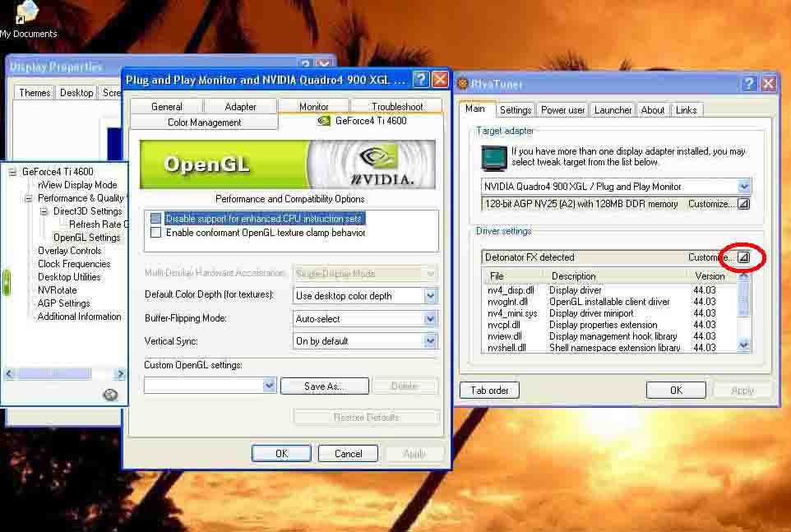Open RivaTuner About tab
The image size is (791, 532).
tap(652, 110)
